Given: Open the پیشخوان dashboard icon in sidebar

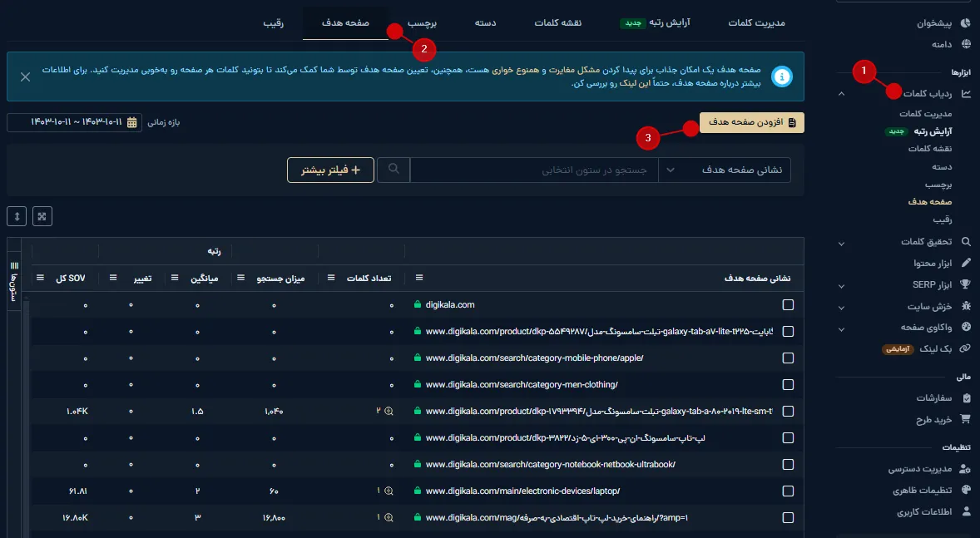Looking at the screenshot, I should pos(966,23).
